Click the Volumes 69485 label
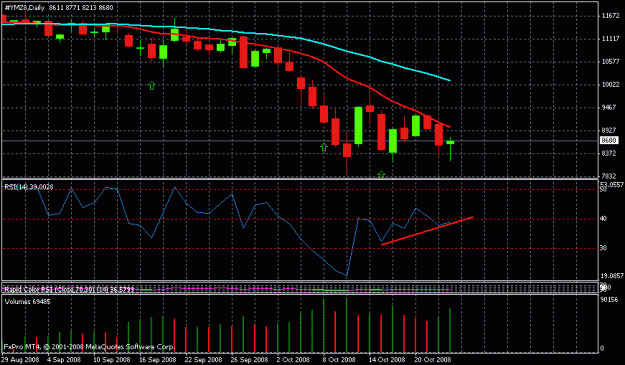The width and height of the screenshot is (625, 365). click(28, 302)
